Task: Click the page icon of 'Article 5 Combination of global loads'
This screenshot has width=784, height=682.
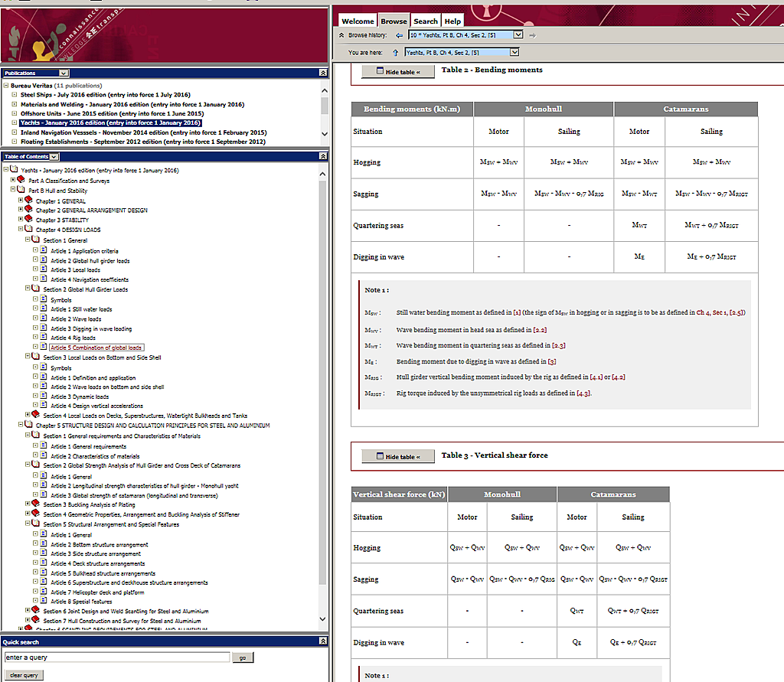Action: (x=44, y=347)
